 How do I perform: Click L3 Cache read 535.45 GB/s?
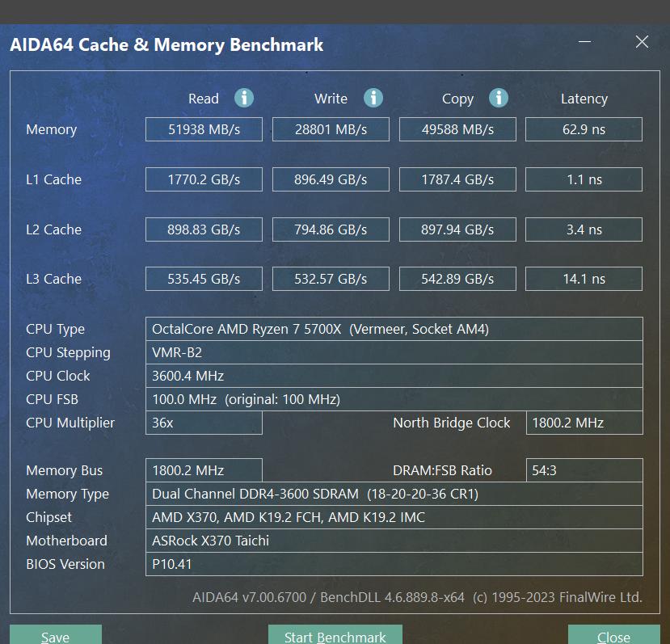coord(204,279)
